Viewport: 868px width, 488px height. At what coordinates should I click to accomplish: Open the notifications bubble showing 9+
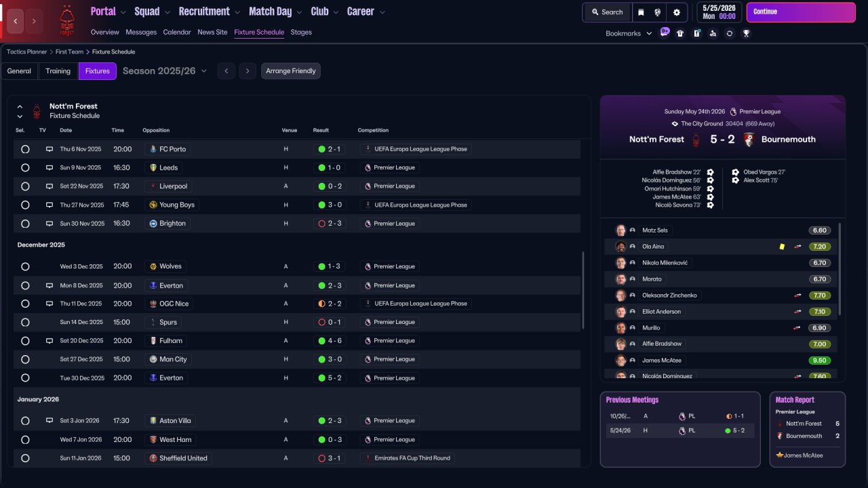click(665, 33)
